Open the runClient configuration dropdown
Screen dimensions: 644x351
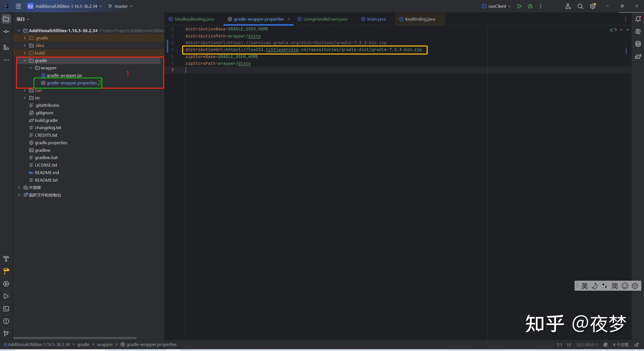coord(496,6)
